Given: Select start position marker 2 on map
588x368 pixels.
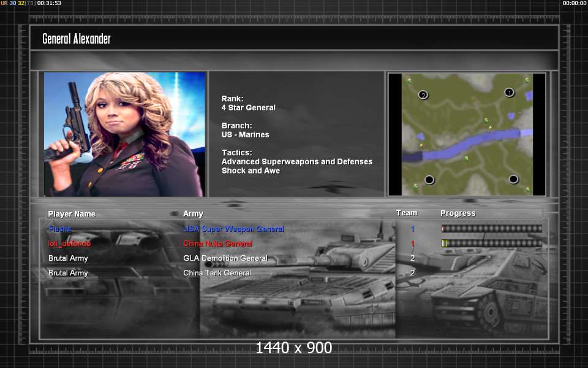Looking at the screenshot, I should [423, 94].
